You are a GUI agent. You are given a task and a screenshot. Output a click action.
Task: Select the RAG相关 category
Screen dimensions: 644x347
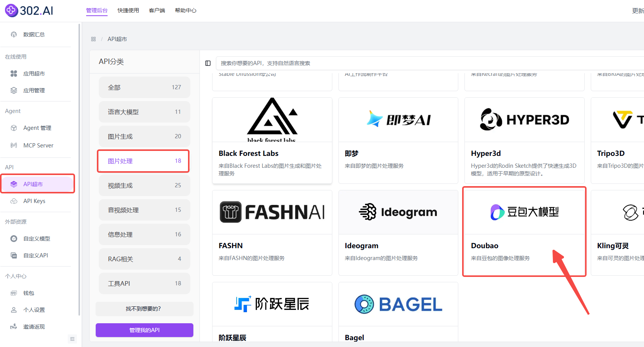144,259
